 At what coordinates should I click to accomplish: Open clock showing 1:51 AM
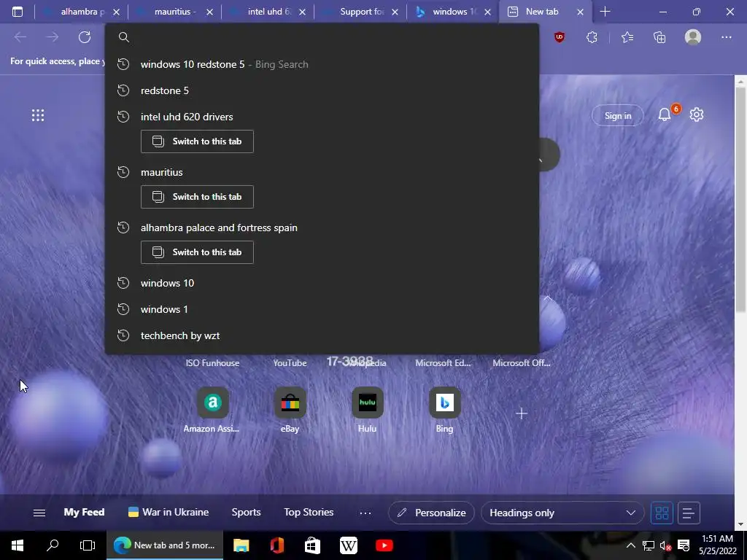[x=718, y=545]
